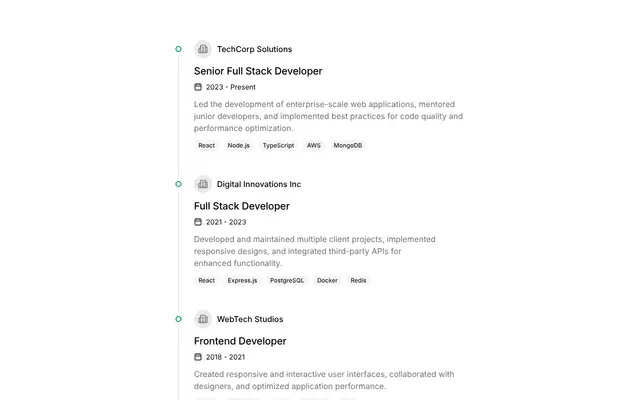Click the calendar icon next to 2018 - 2021
Screen dimensions: 640x400
click(x=198, y=357)
